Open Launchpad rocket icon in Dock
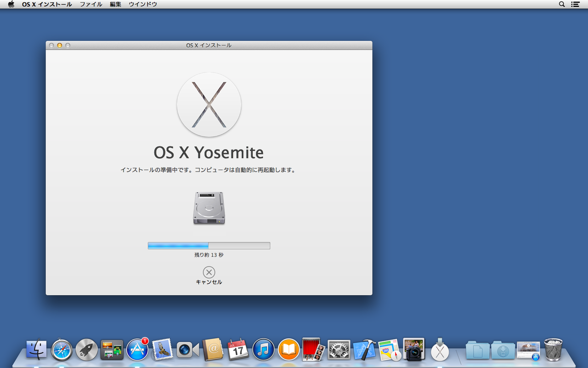Screen dimensions: 588x368 click(x=87, y=350)
